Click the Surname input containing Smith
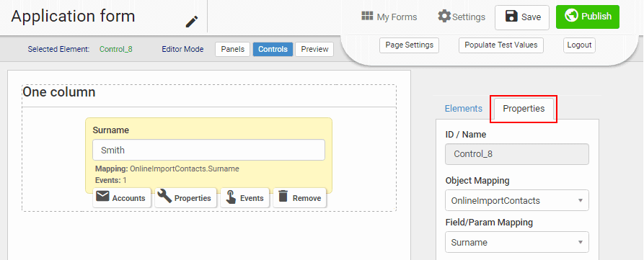Image resolution: width=644 pixels, height=260 pixels. [x=208, y=150]
